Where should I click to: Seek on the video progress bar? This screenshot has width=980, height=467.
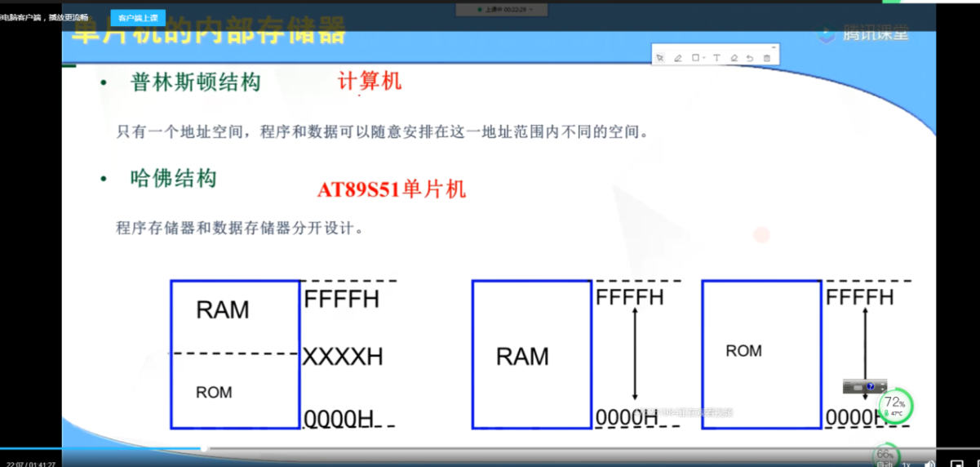coord(490,448)
